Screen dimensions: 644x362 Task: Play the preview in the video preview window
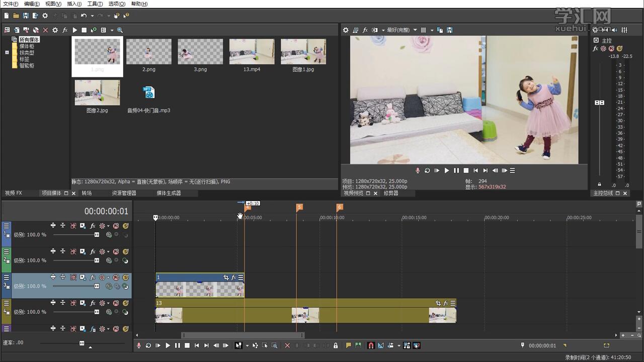point(447,170)
